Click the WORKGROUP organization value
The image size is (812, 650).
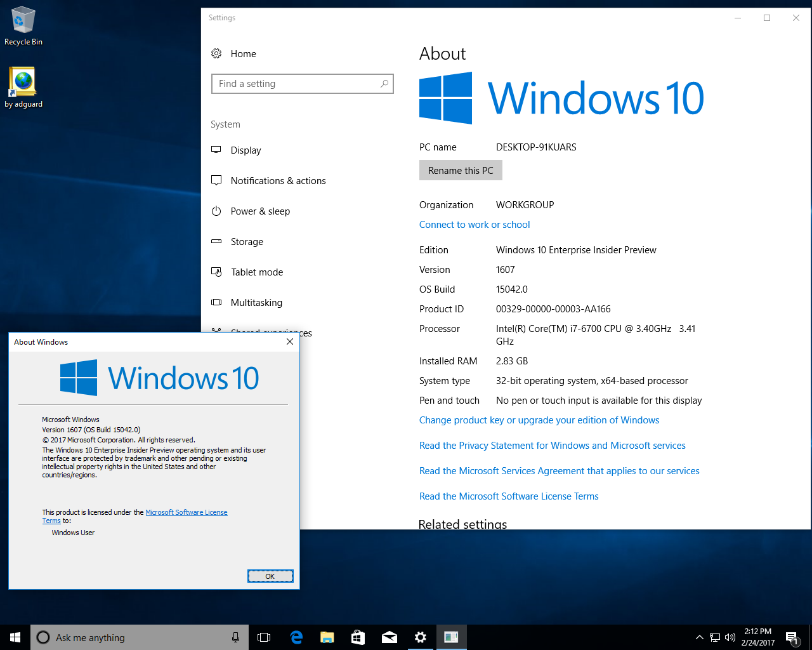tap(525, 204)
